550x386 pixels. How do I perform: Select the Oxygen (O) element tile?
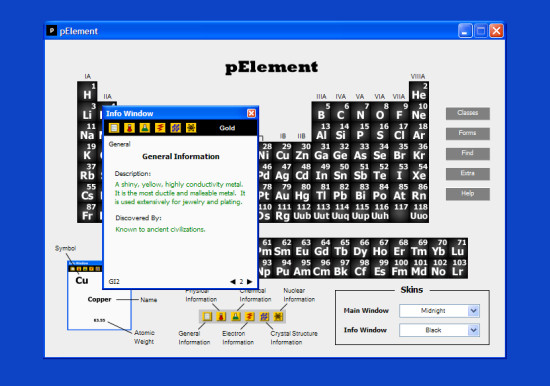(x=380, y=112)
